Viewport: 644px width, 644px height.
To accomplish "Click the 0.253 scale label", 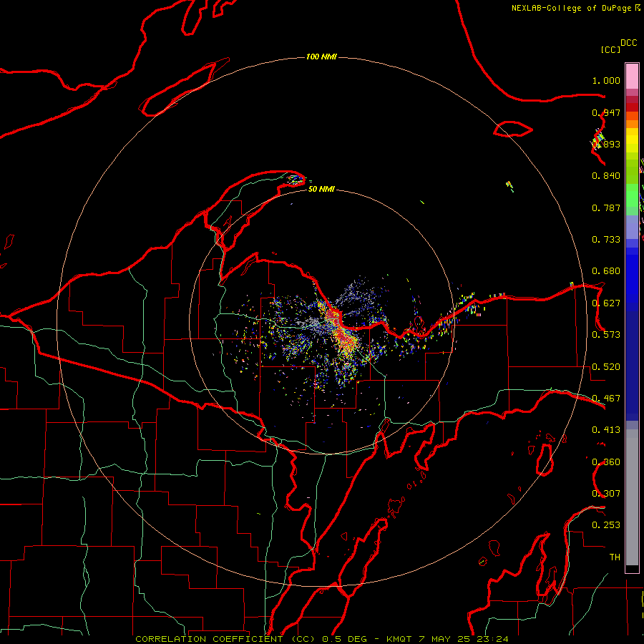I will (x=606, y=525).
